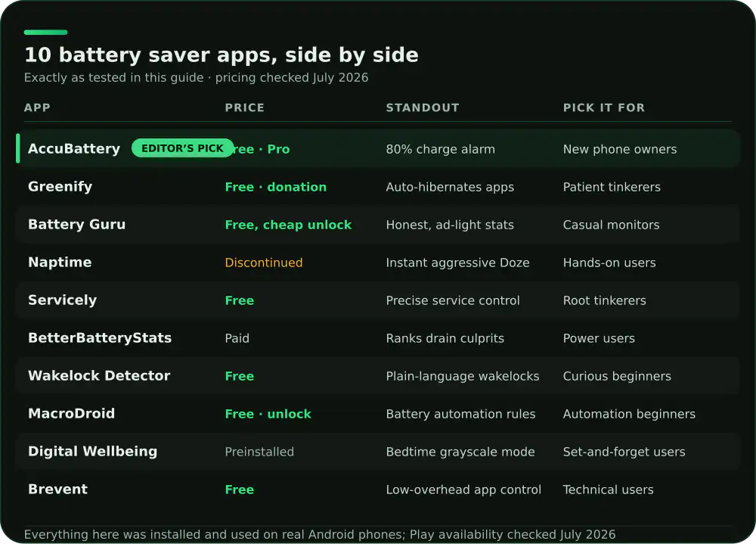This screenshot has width=756, height=544.
Task: Click the 'Discontinued' price label
Action: coord(263,263)
